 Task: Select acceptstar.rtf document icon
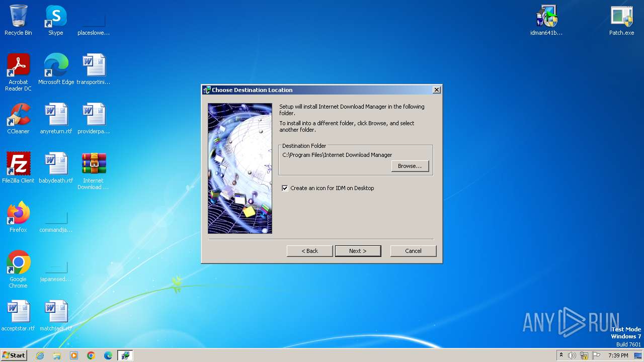[18, 316]
